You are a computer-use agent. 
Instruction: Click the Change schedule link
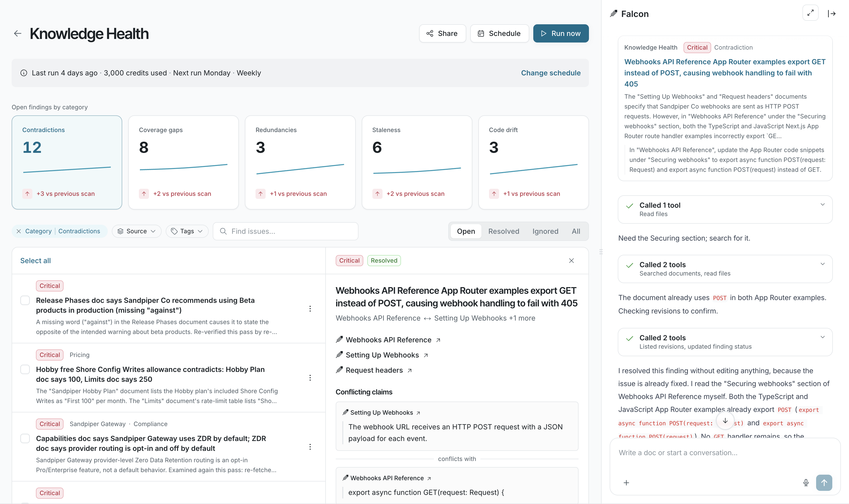tap(550, 73)
